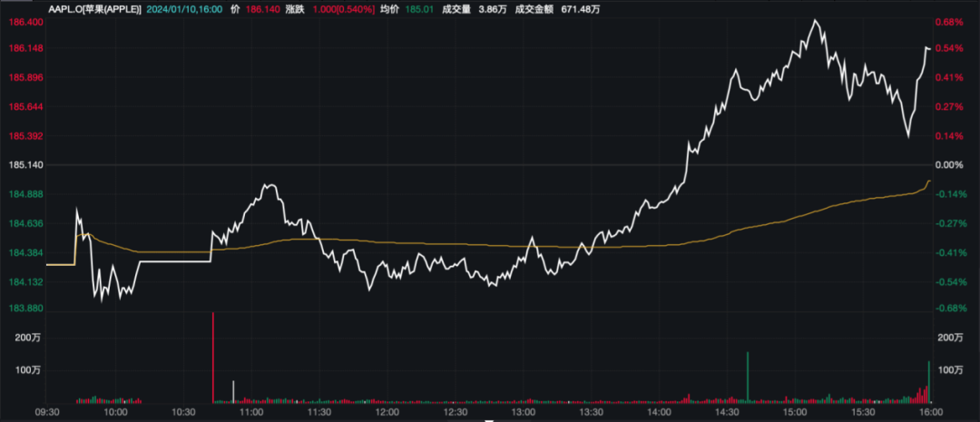Click the green -0.41% percent axis label

tap(950, 252)
